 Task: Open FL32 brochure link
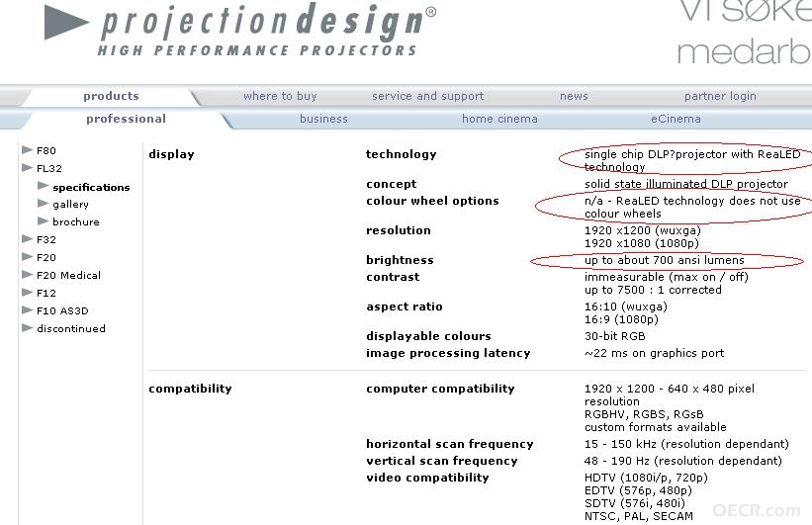point(75,221)
